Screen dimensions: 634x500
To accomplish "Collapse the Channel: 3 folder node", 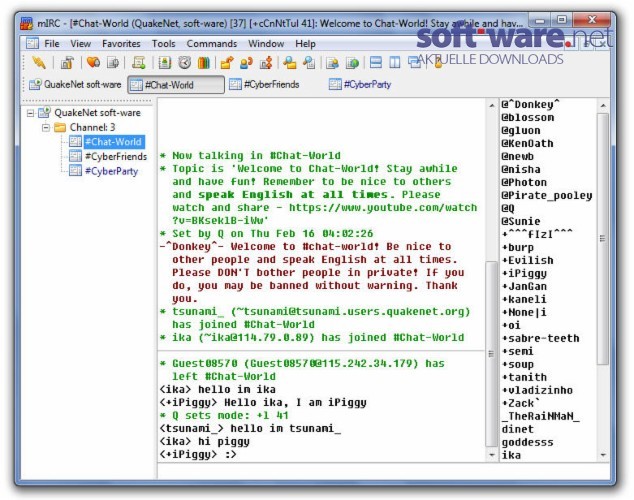I will (46, 128).
